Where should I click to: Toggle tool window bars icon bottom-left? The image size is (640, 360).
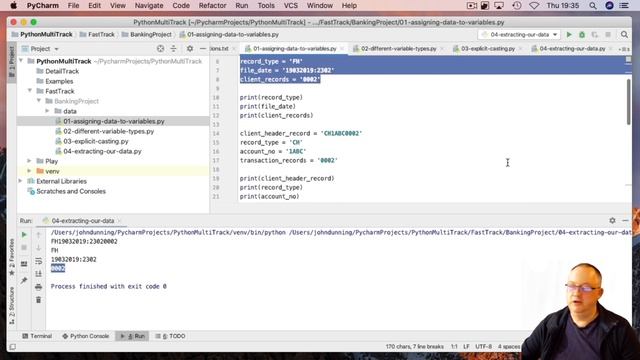[13, 347]
